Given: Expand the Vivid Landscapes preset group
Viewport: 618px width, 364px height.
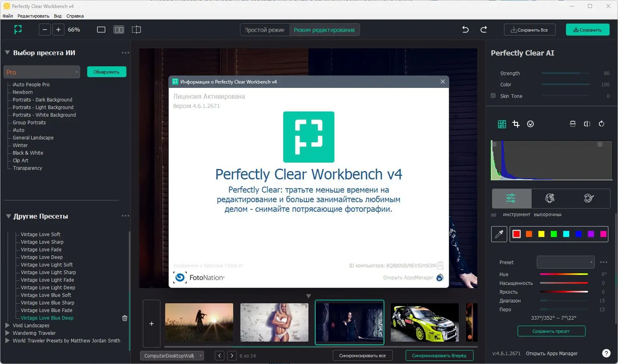Looking at the screenshot, I should tap(7, 325).
